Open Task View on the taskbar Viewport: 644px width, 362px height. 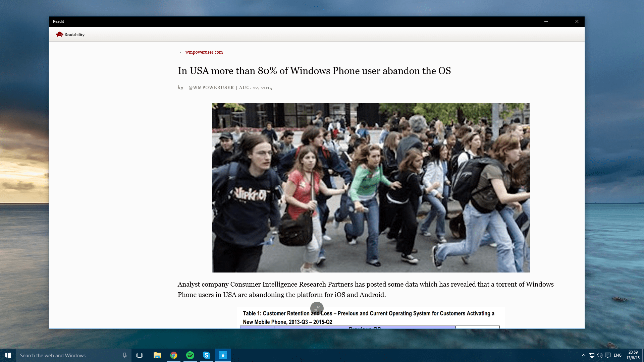140,355
